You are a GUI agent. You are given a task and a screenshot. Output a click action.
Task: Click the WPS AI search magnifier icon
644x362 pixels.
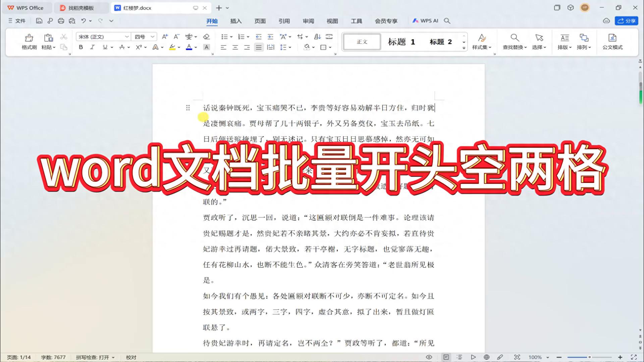(x=447, y=21)
